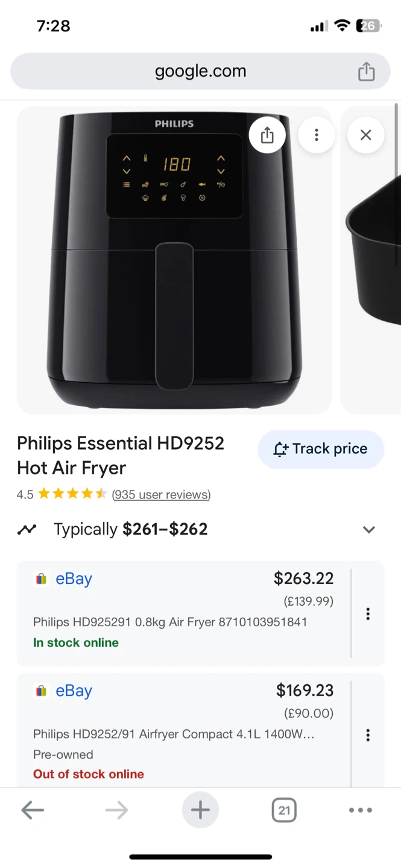Tap the three-dot browser menu at bottom right
The height and width of the screenshot is (868, 401).
[x=360, y=810]
